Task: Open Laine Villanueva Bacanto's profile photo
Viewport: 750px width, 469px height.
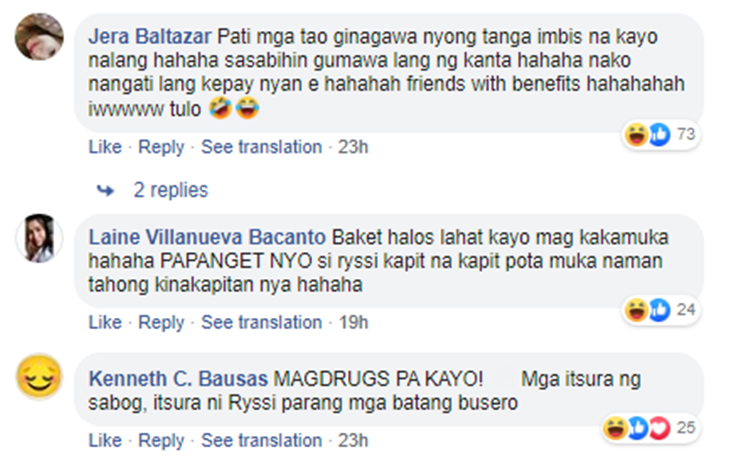Action: pos(39,238)
